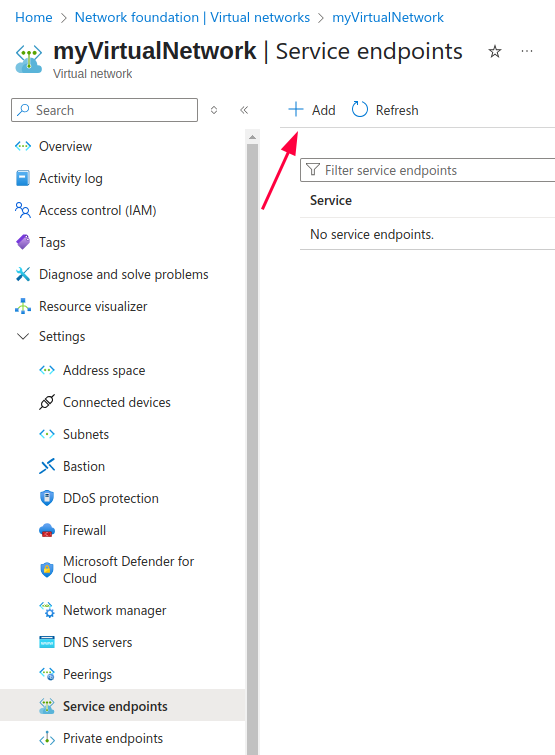Screen dimensions: 555x755
Task: Click the Bastion icon
Action: [x=47, y=466]
